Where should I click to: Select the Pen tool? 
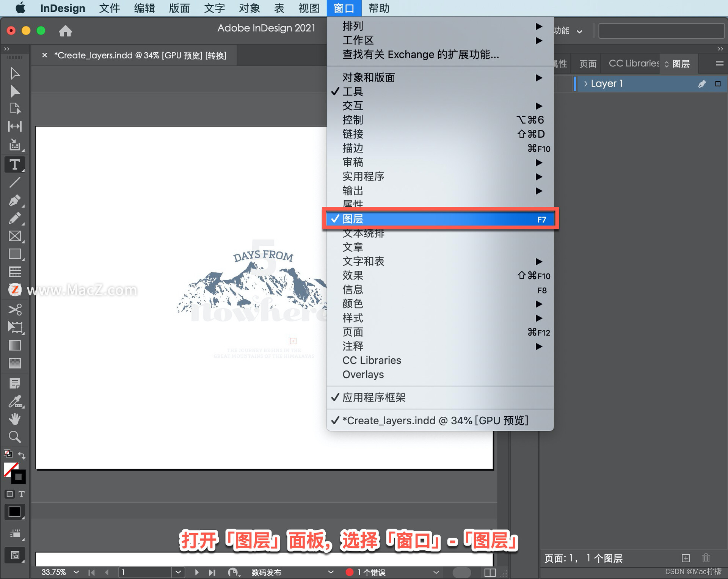click(x=15, y=200)
